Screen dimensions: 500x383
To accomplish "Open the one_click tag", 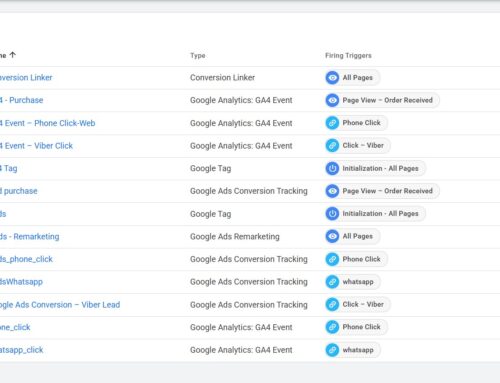I will click(15, 327).
